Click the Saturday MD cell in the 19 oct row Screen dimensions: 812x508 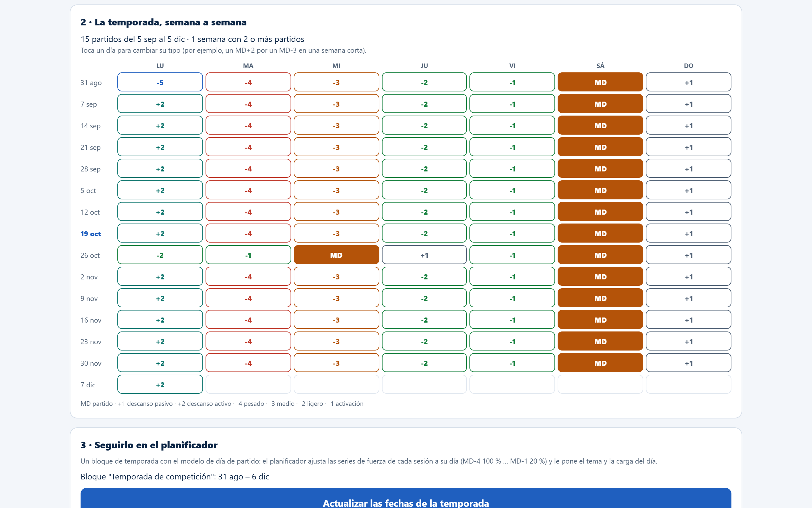click(600, 233)
